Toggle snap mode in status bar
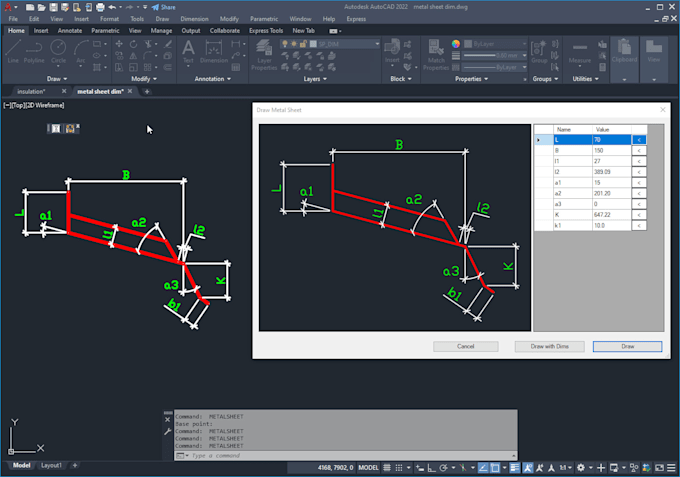Screen dimensions: 680x477 [x=399, y=467]
